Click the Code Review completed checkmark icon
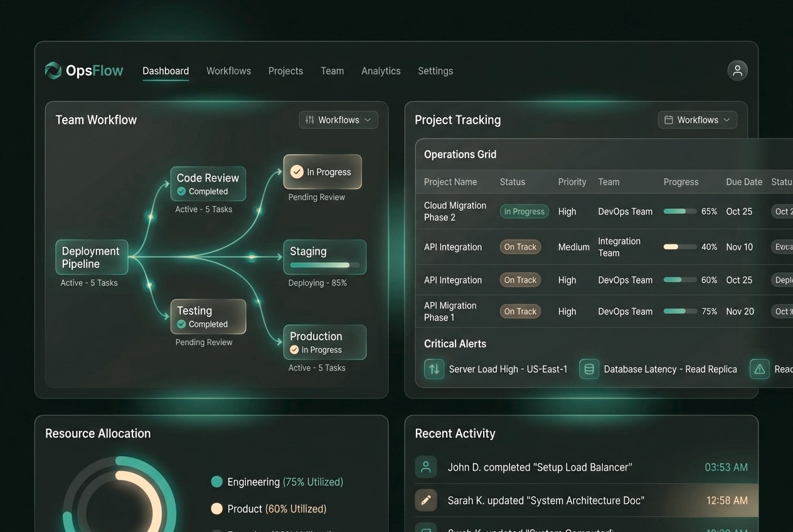Screen dimensions: 793x532 181,191
